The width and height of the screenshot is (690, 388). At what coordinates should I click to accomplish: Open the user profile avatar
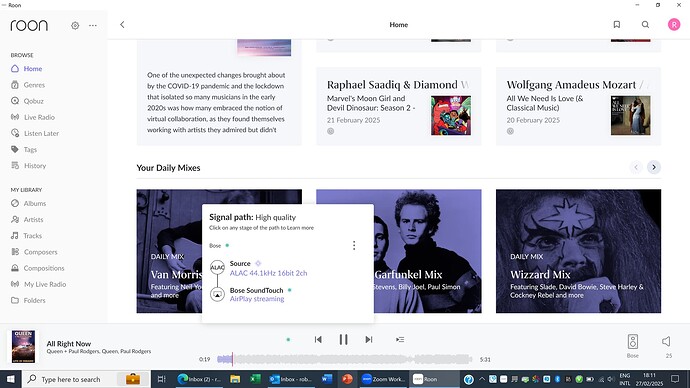point(674,25)
